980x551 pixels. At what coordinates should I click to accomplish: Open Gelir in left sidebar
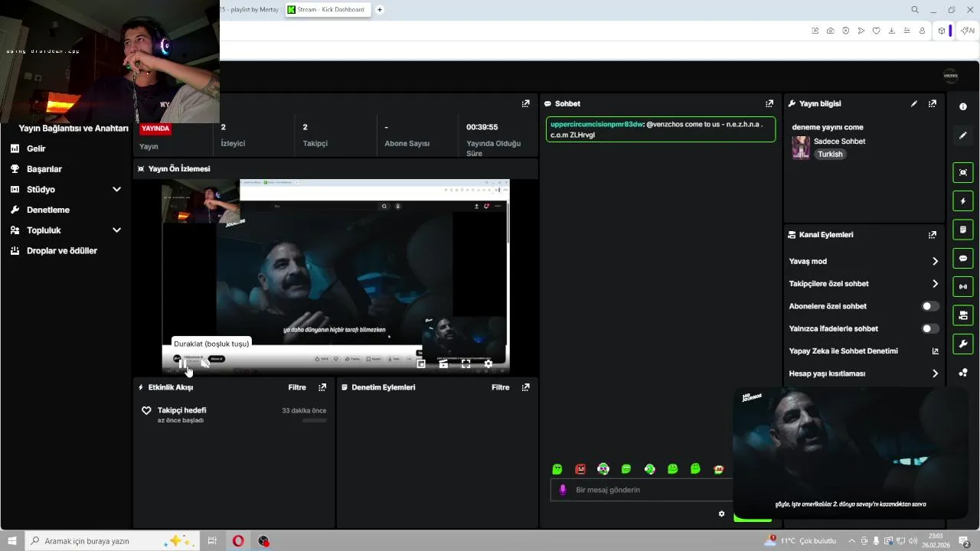pos(36,148)
